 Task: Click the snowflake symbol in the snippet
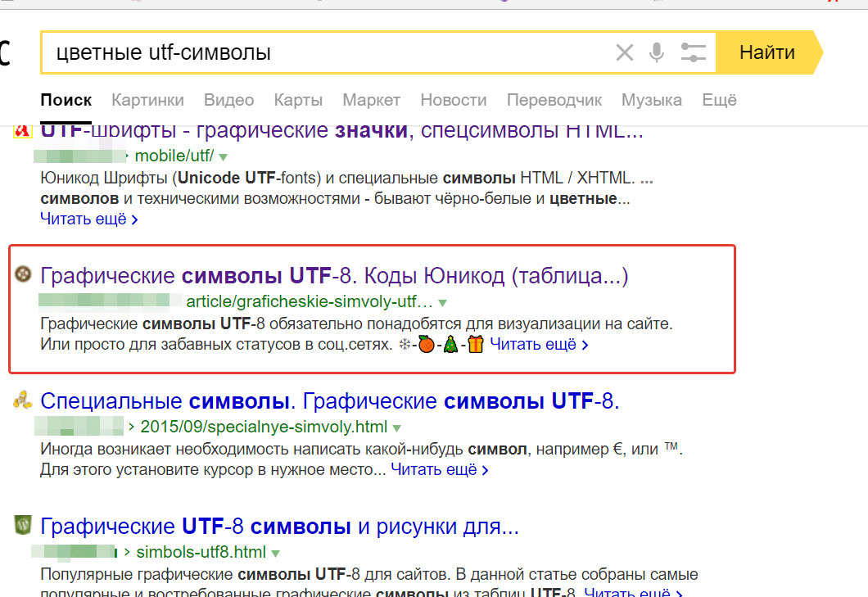point(405,345)
